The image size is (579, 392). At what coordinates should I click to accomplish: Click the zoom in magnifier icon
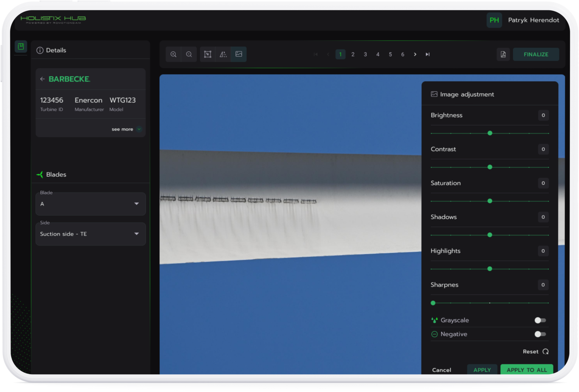tap(173, 54)
